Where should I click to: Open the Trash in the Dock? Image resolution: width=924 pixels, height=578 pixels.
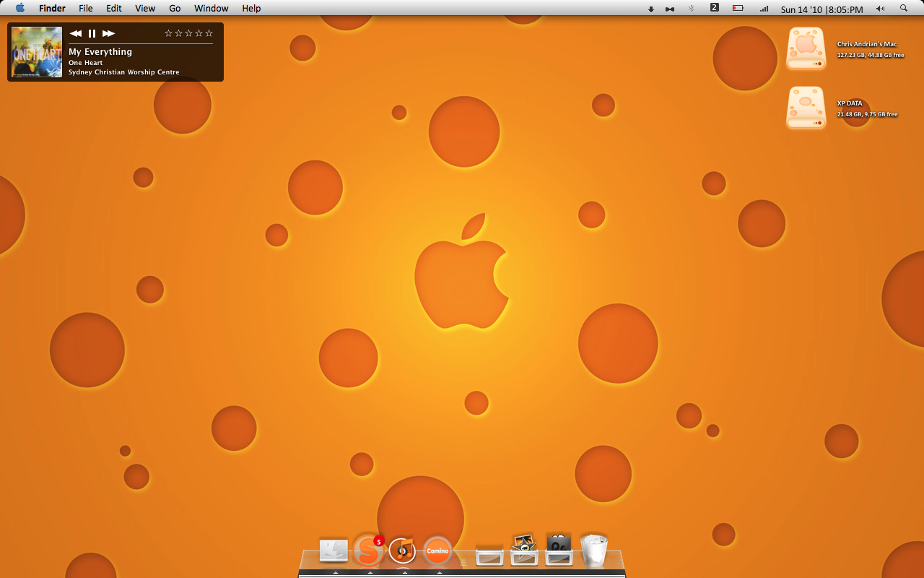tap(594, 551)
